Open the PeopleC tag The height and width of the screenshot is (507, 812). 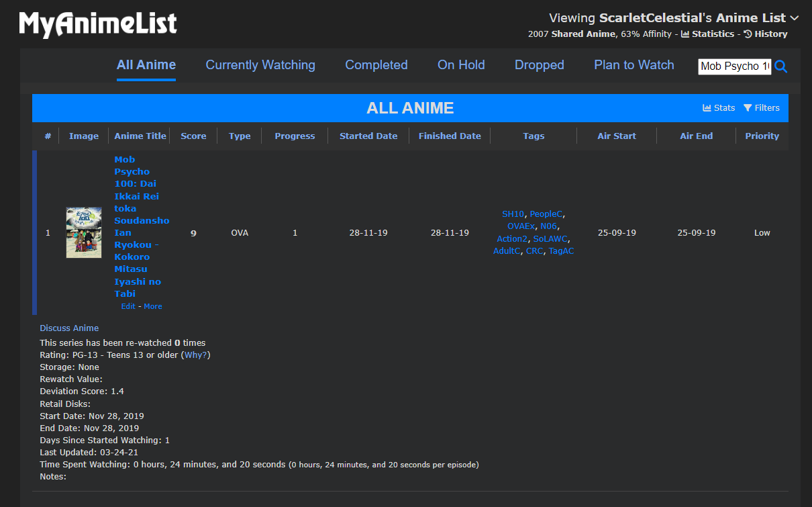coord(546,214)
